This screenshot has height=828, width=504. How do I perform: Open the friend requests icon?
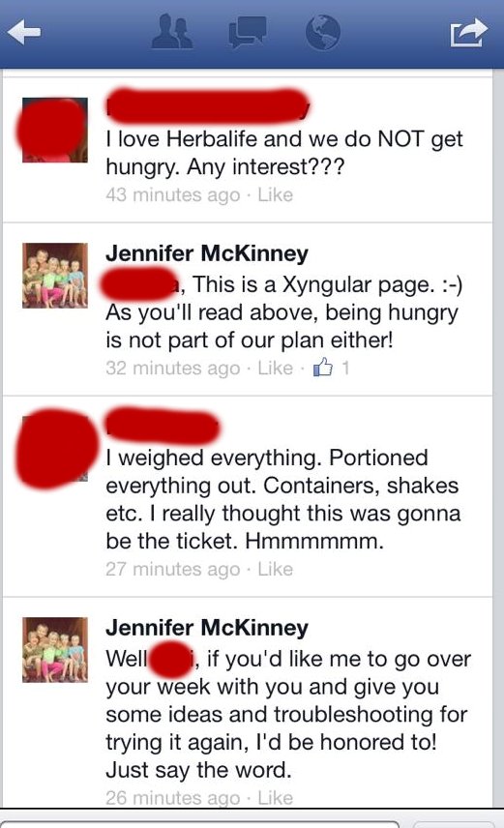pos(172,31)
